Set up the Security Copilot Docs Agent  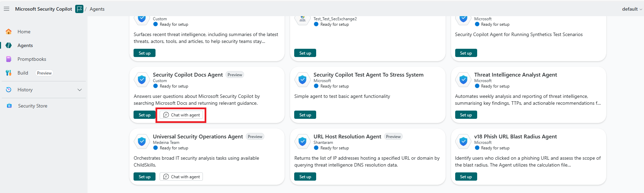point(145,115)
